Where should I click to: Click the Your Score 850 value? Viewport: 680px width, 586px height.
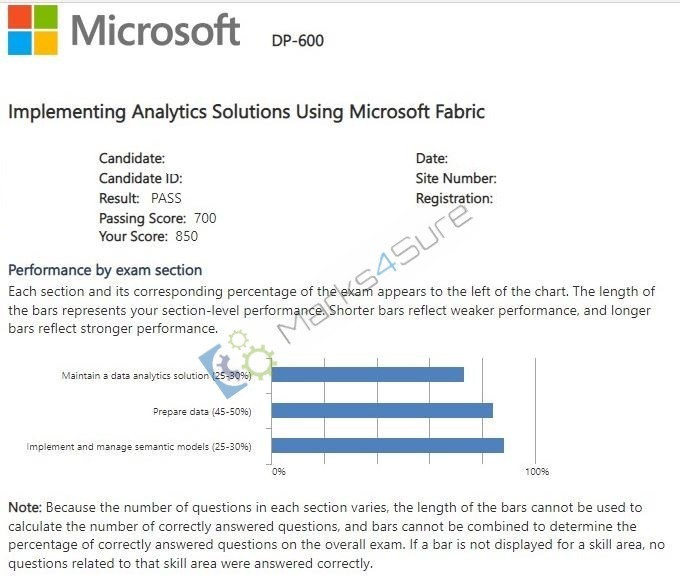click(186, 236)
